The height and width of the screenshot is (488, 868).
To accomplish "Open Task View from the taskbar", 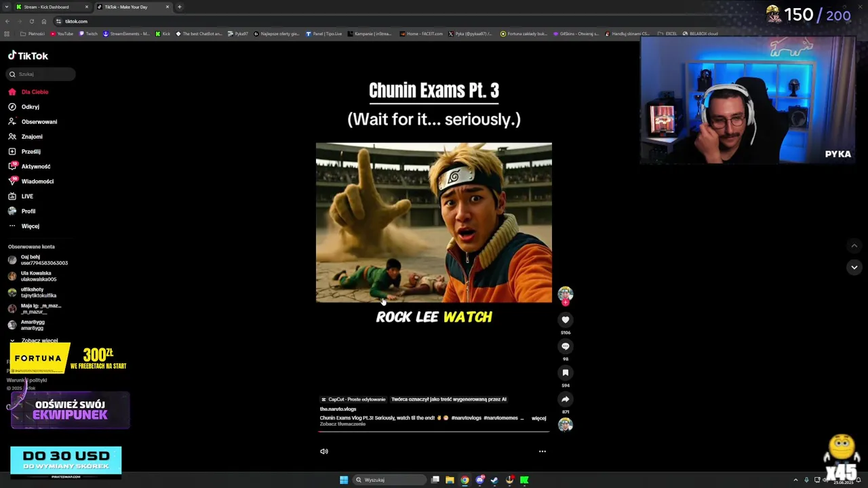I will [x=435, y=480].
